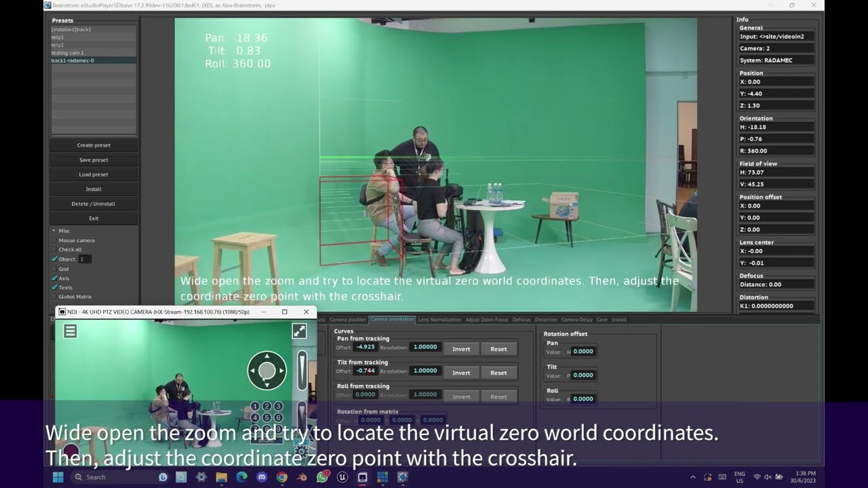Invert the Pan from tracking curve
The height and width of the screenshot is (488, 868).
461,349
